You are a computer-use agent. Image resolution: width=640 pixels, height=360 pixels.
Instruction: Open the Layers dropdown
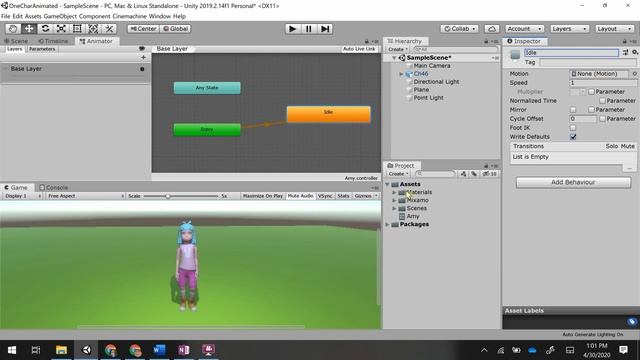pos(569,29)
